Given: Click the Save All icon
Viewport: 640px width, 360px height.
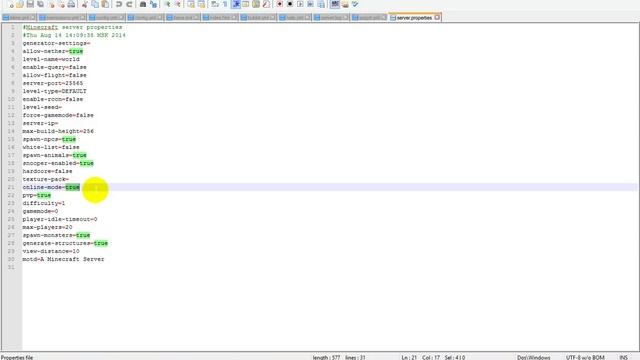Looking at the screenshot, I should [x=40, y=4].
